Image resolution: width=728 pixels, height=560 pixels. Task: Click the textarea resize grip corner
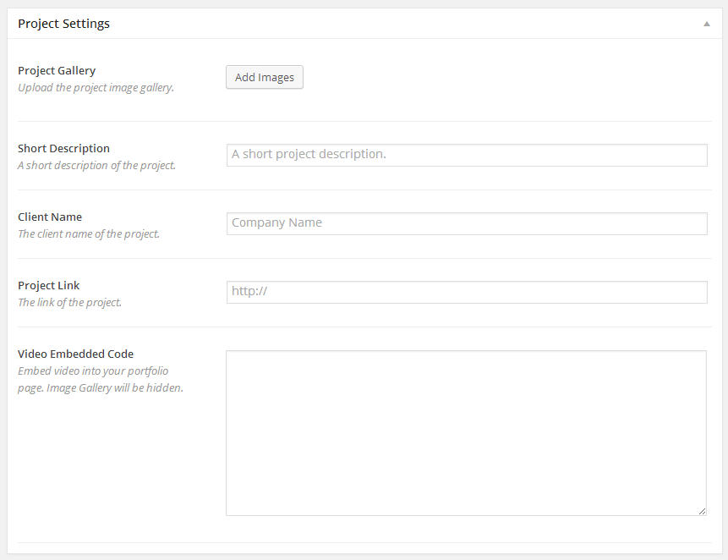[702, 511]
